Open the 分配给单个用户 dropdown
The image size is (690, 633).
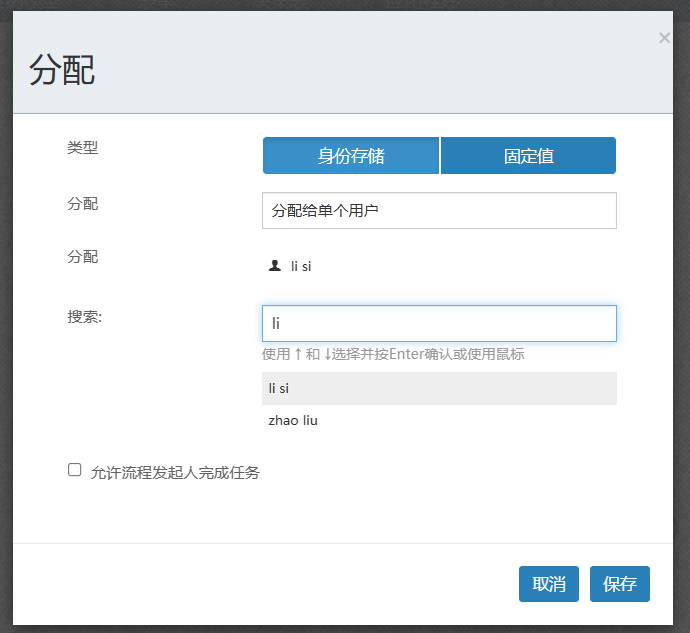coord(439,211)
